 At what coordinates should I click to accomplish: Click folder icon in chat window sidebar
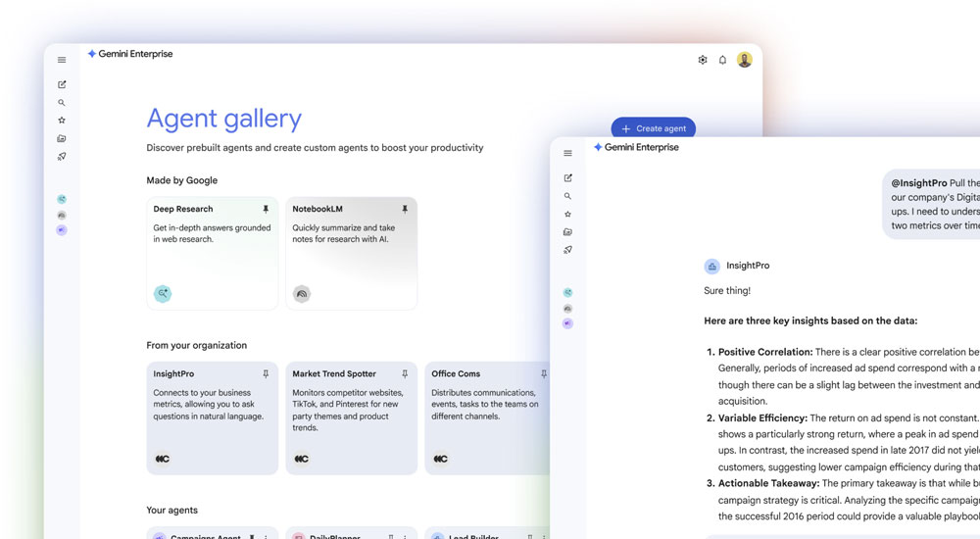[x=567, y=231]
